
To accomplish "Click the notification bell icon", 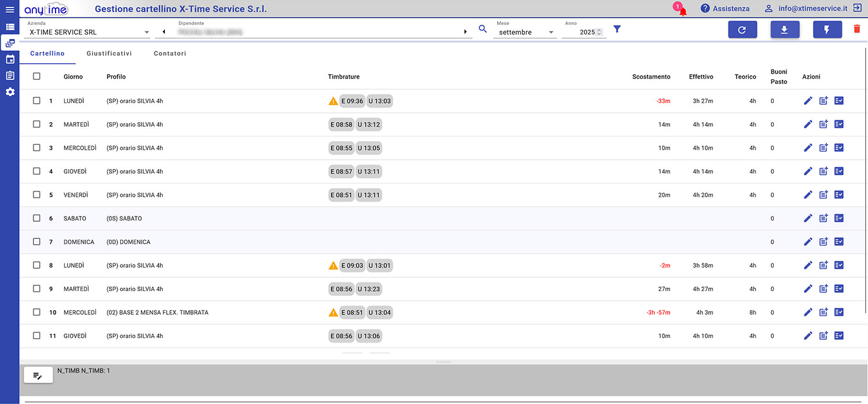I will coord(683,10).
